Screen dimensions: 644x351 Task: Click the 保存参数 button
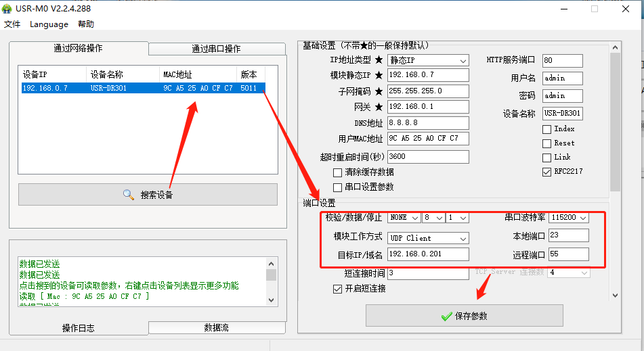click(465, 316)
